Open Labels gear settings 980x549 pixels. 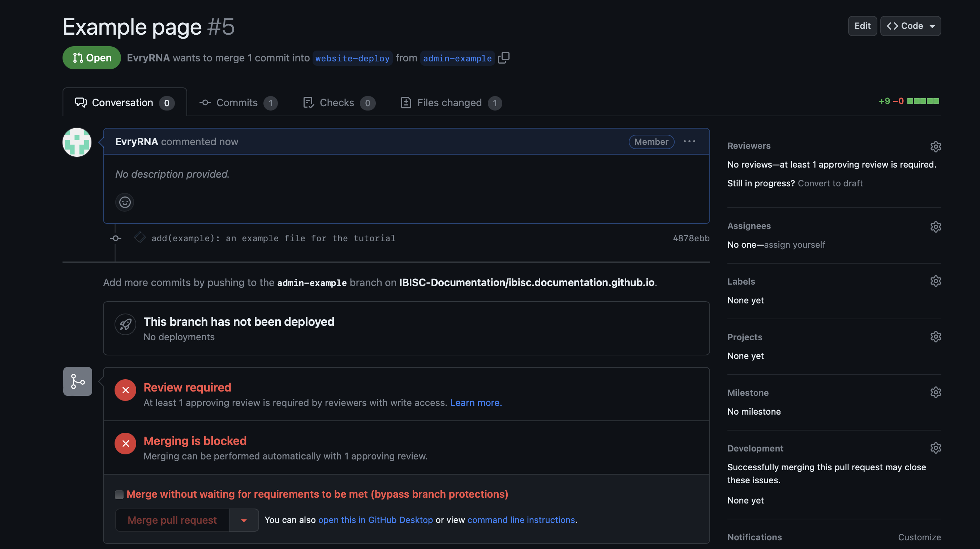[936, 281]
